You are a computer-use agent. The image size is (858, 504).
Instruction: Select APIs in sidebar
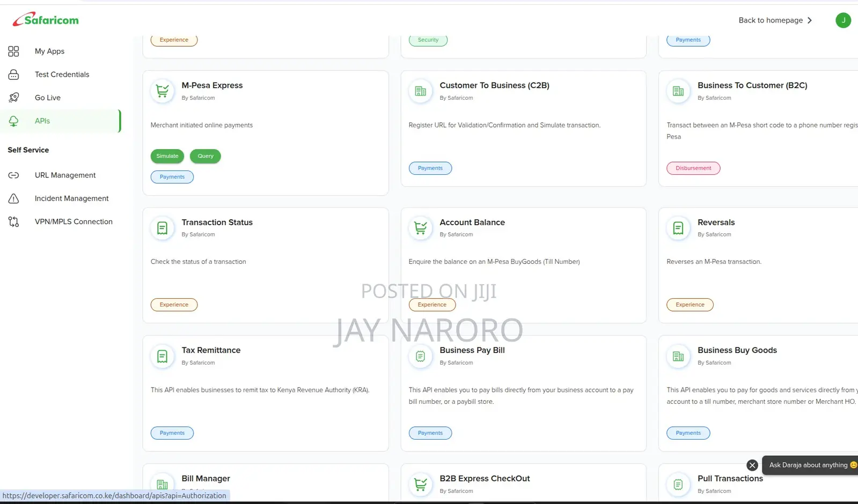(42, 121)
